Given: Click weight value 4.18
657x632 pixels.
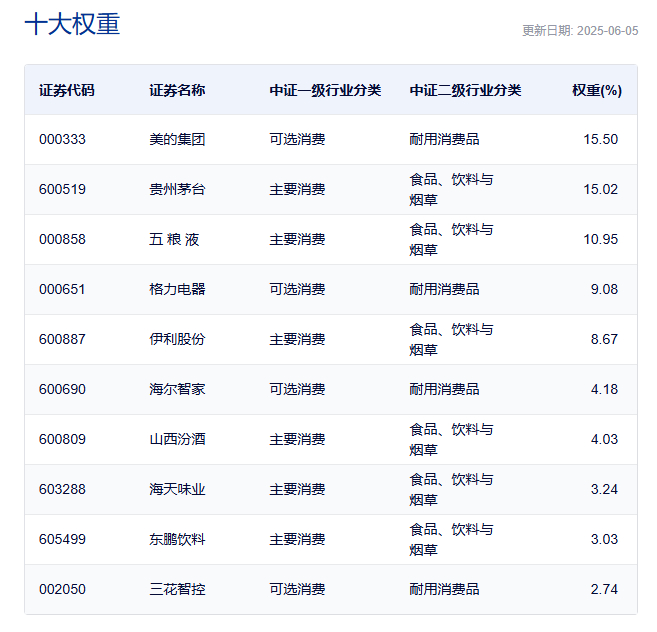Looking at the screenshot, I should [604, 389].
